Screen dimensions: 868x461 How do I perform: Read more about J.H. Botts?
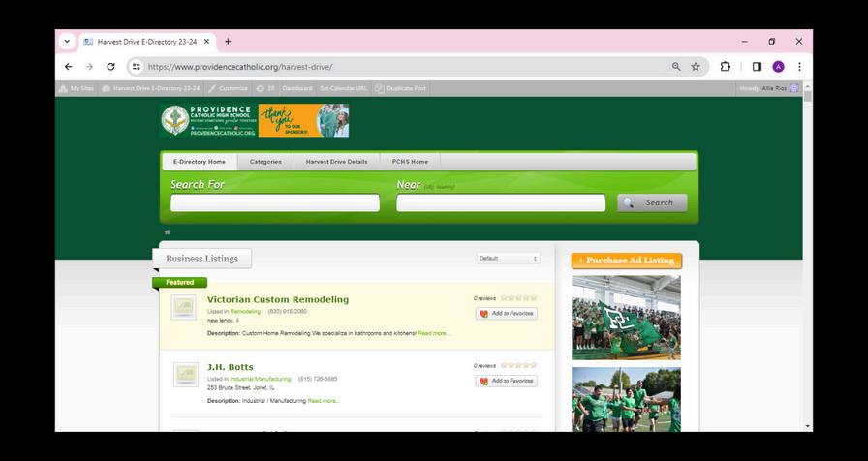324,401
